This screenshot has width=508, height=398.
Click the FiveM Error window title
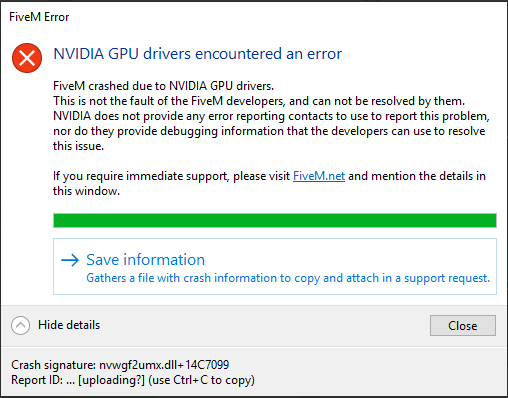coord(39,17)
